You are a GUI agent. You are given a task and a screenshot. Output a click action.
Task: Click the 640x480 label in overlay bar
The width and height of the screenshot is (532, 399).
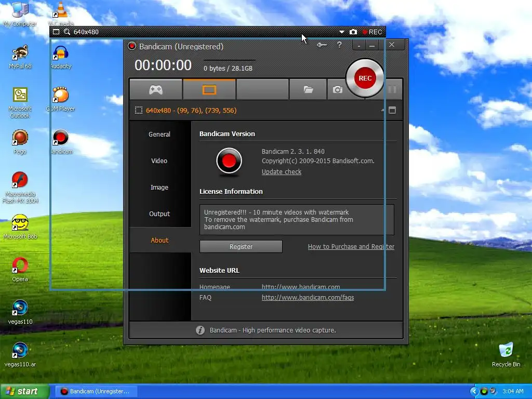pos(86,32)
